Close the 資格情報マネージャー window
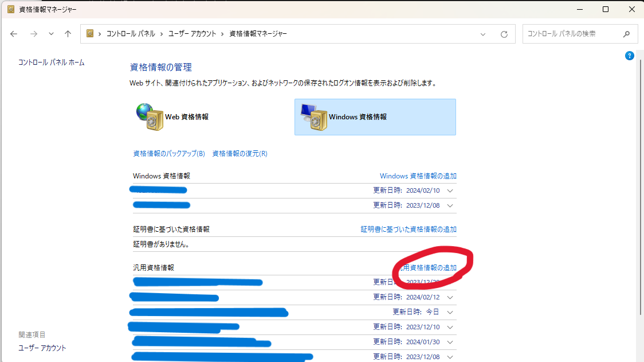This screenshot has width=644, height=362. tap(631, 9)
